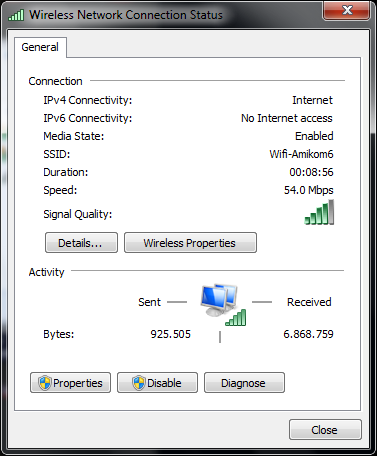Viewport: 377px width, 456px height.
Task: Click the received bytes value
Action: tap(308, 334)
